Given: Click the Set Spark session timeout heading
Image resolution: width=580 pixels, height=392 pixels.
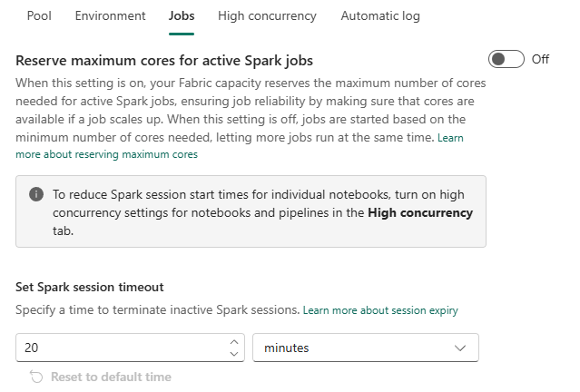Looking at the screenshot, I should (x=89, y=287).
